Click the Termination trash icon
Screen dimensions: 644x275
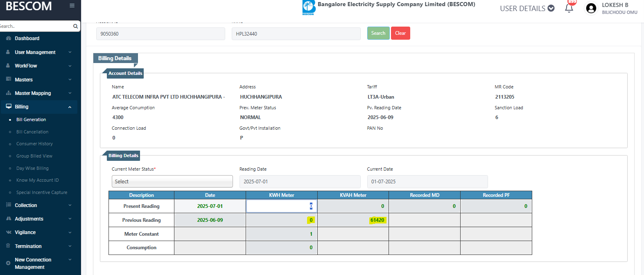click(x=8, y=246)
